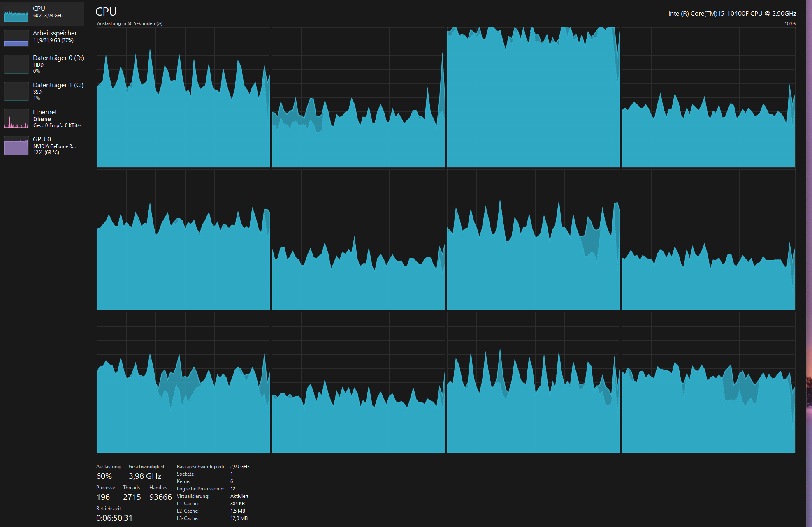Click the Auslastung 60% utilization value
The height and width of the screenshot is (527, 812).
pyautogui.click(x=104, y=476)
